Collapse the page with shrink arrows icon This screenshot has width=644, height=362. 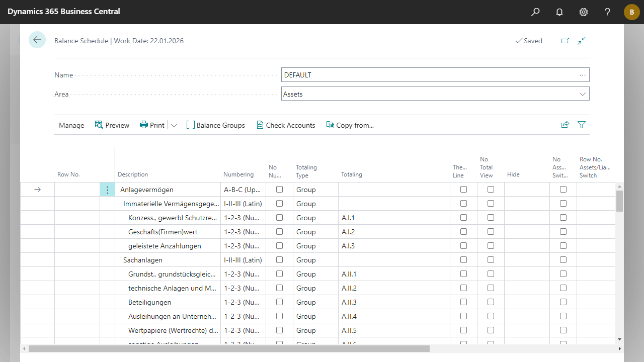click(582, 41)
